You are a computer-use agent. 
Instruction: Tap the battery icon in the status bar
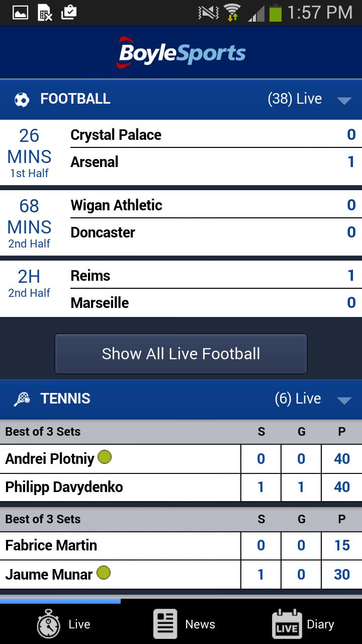coord(275,13)
